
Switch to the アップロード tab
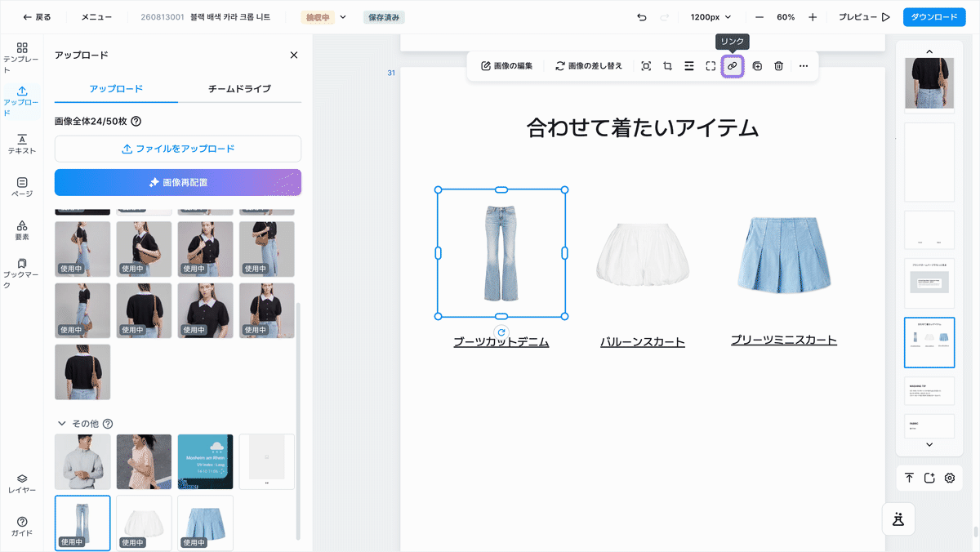[116, 89]
